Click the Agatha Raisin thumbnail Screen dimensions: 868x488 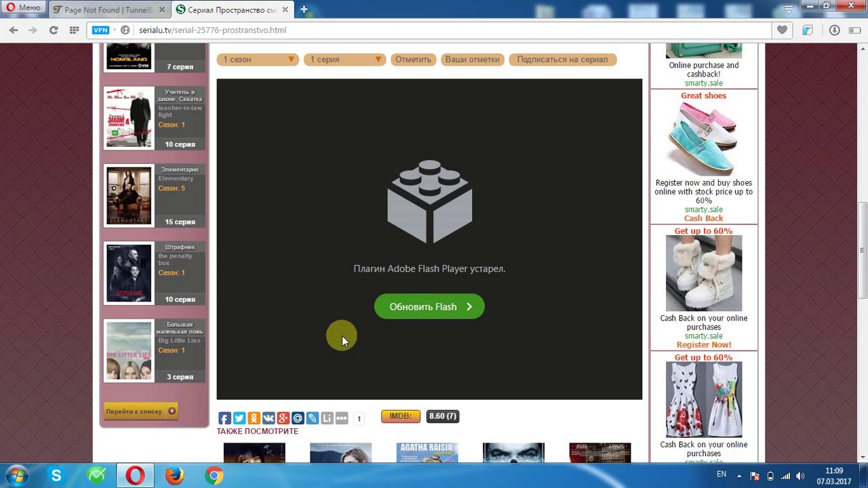pos(427,453)
